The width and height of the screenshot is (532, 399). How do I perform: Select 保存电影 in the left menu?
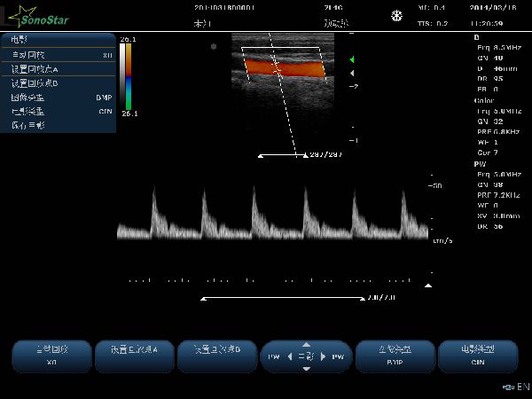tap(59, 126)
